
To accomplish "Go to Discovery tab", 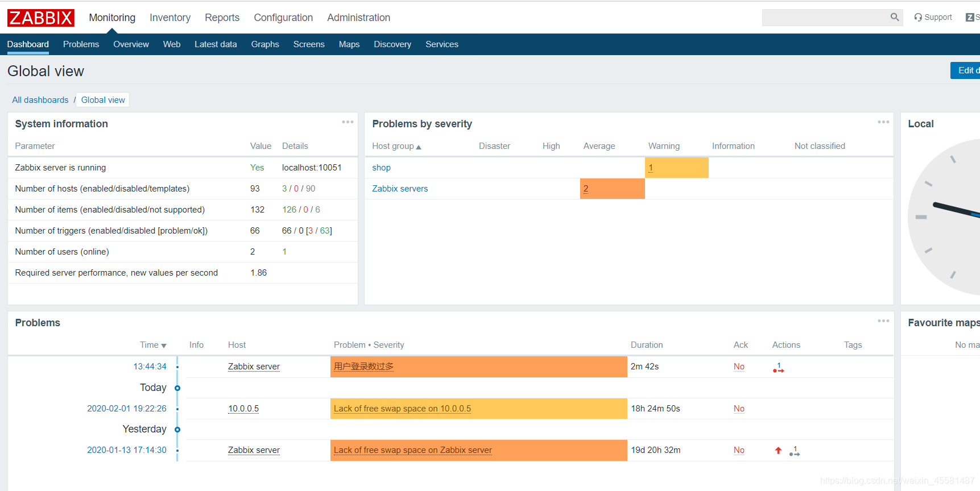I will point(392,44).
